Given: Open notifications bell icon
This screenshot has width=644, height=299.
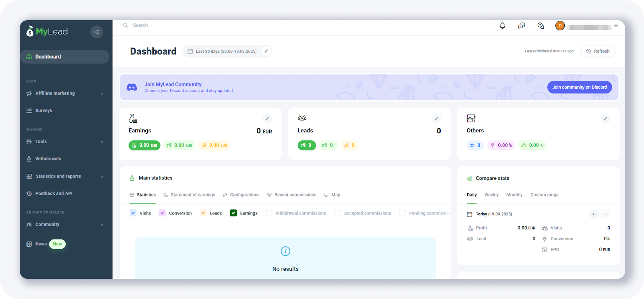Looking at the screenshot, I should [x=502, y=26].
